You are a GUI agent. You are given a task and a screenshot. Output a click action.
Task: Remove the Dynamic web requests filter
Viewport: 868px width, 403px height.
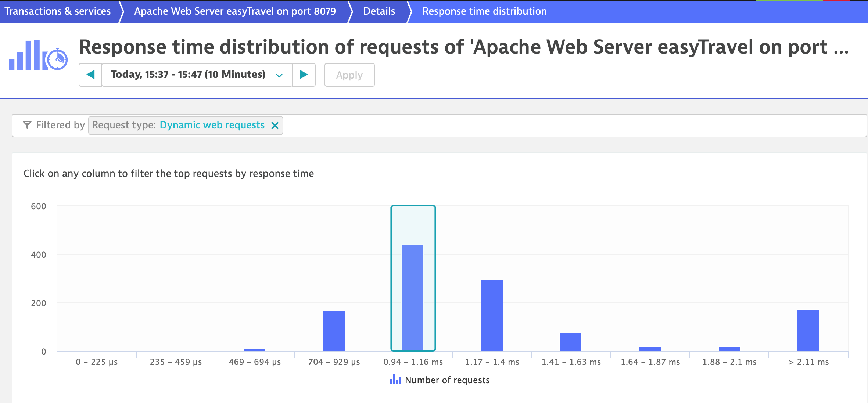[x=275, y=126]
